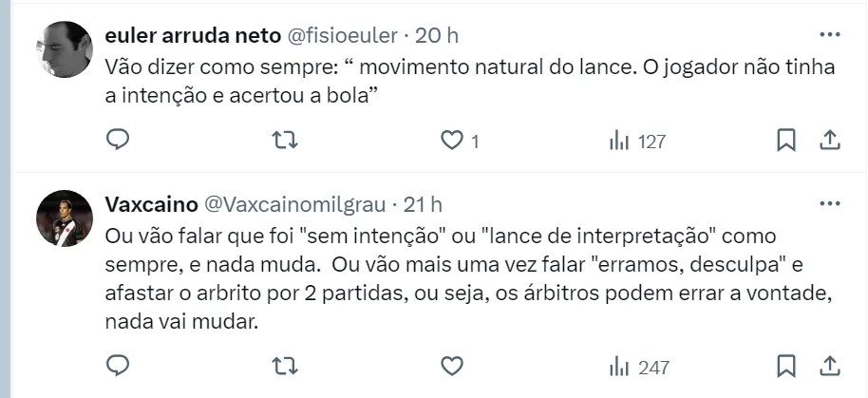The width and height of the screenshot is (868, 398).
Task: Open Vaxcaino's profile avatar
Action: pos(63,218)
